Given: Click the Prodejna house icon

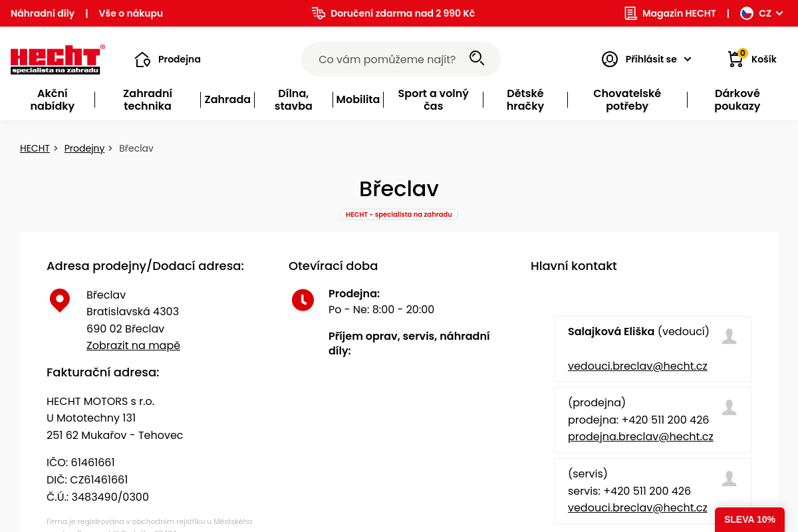Looking at the screenshot, I should pyautogui.click(x=142, y=59).
